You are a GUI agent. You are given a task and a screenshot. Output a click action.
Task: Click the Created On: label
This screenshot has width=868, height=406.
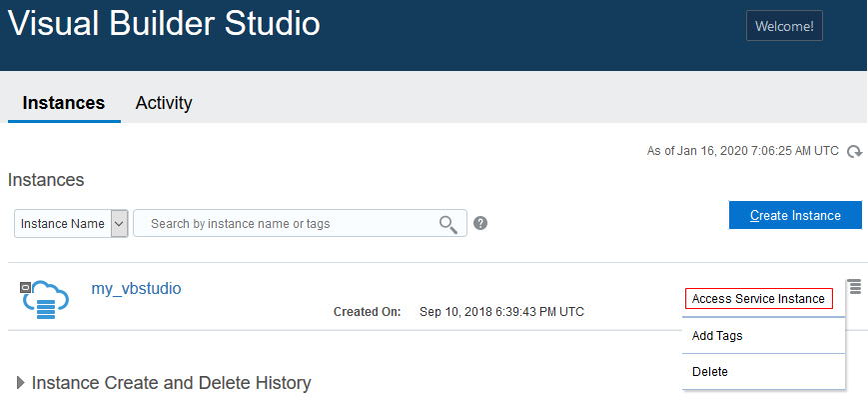[x=367, y=312]
